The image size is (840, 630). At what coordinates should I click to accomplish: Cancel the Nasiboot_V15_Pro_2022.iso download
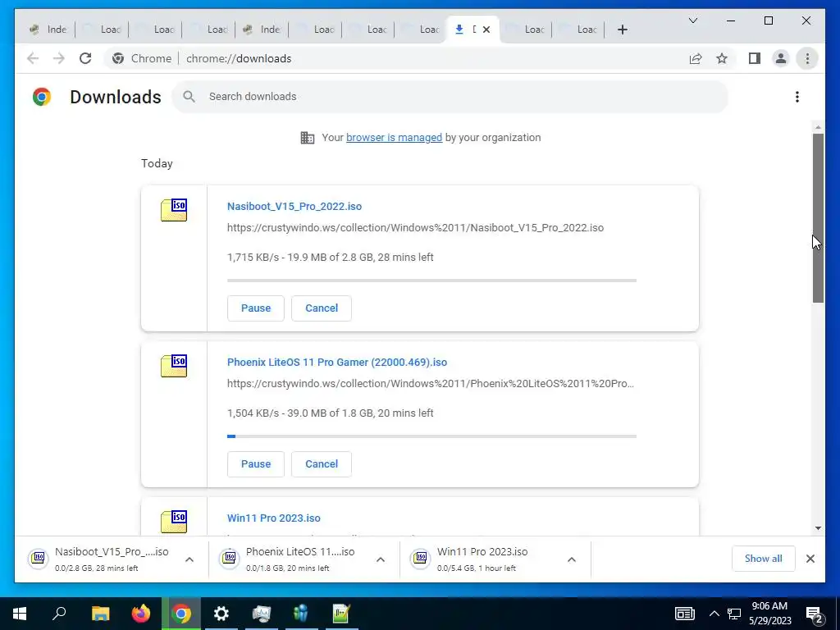click(322, 308)
